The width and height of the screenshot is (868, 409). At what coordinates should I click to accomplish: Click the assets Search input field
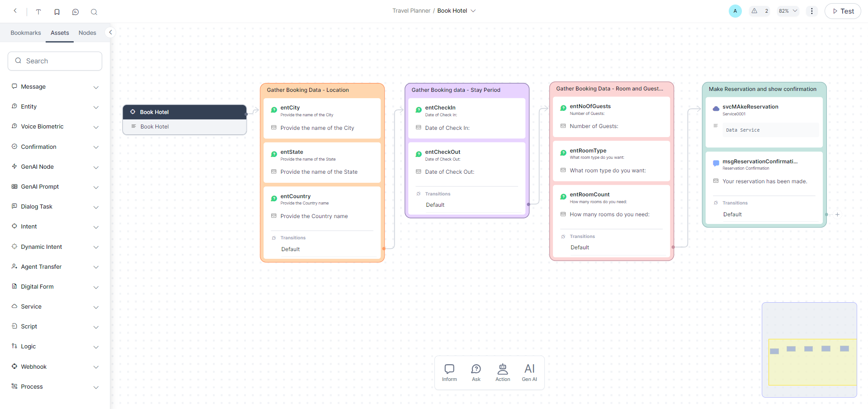click(55, 61)
